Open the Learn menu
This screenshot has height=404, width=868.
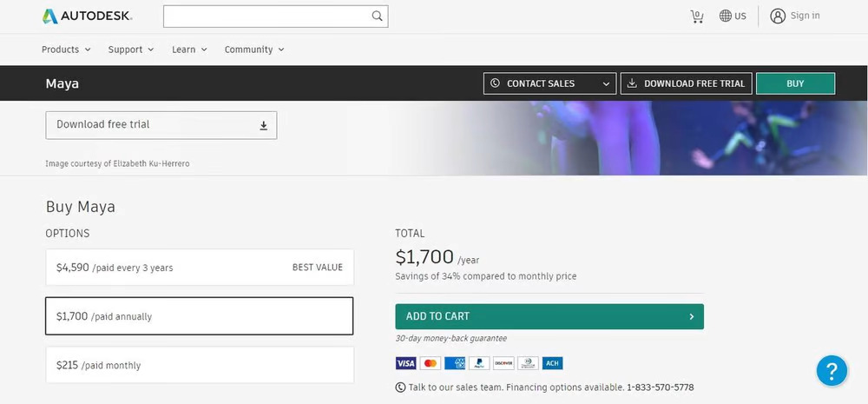coord(189,50)
